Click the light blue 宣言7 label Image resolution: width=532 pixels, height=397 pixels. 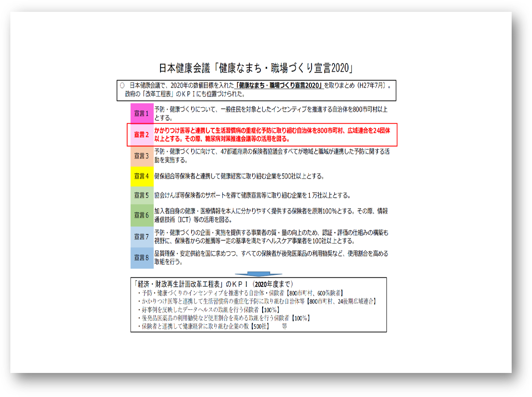click(142, 237)
